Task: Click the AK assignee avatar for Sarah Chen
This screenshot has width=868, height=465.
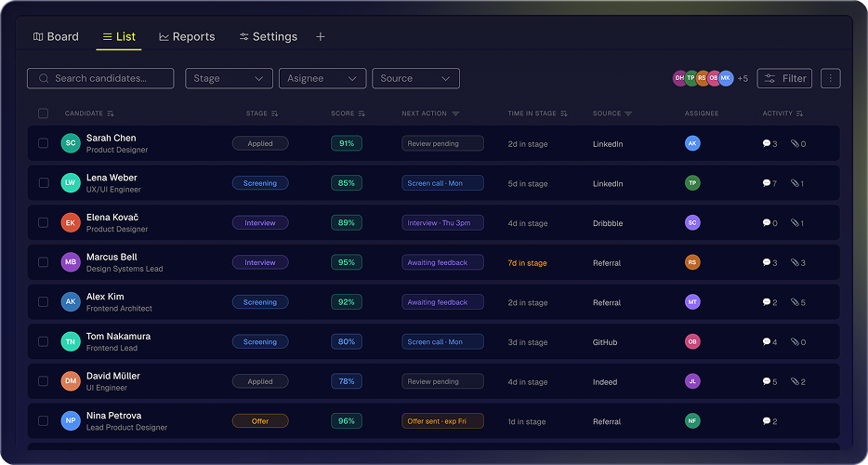Action: click(692, 143)
